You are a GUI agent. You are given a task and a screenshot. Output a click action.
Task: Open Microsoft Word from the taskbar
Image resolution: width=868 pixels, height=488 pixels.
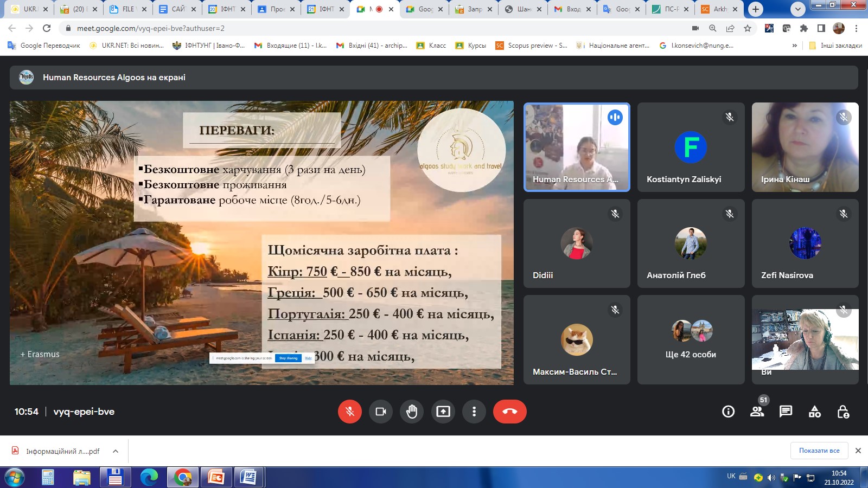(x=248, y=477)
